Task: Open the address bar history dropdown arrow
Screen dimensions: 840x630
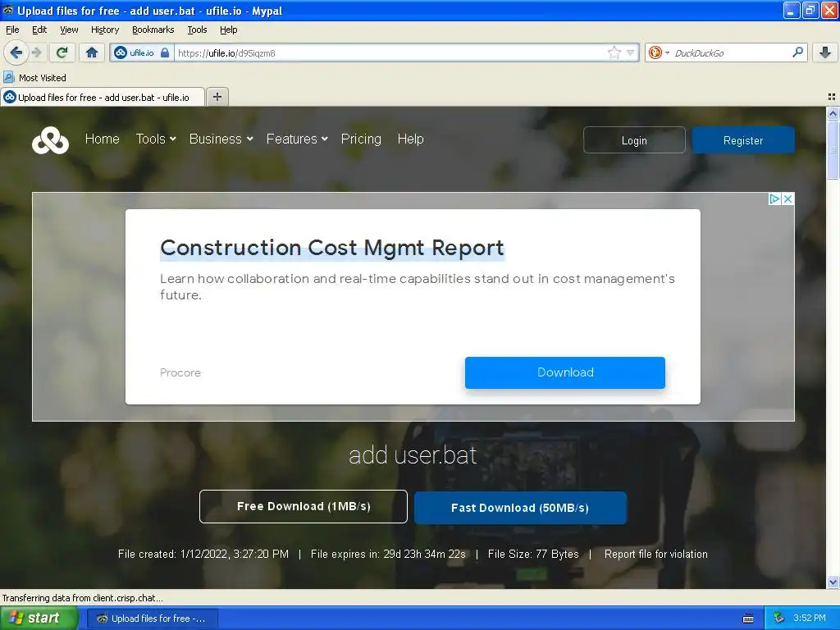Action: tap(631, 52)
